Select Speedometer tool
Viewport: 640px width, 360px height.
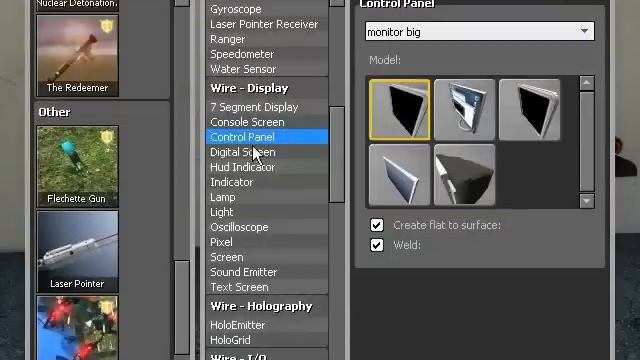tap(267, 54)
